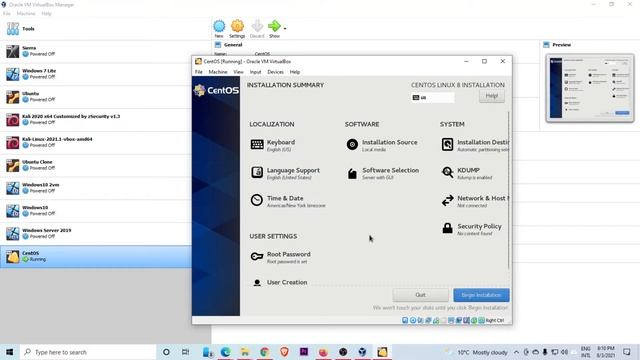Show hidden system tray icons
The height and width of the screenshot is (360, 640).
tap(516, 352)
